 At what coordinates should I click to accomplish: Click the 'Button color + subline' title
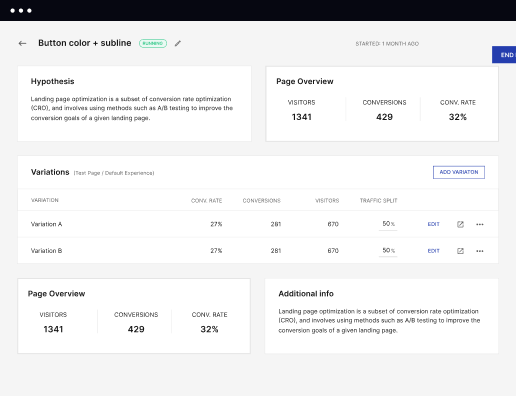coord(85,43)
